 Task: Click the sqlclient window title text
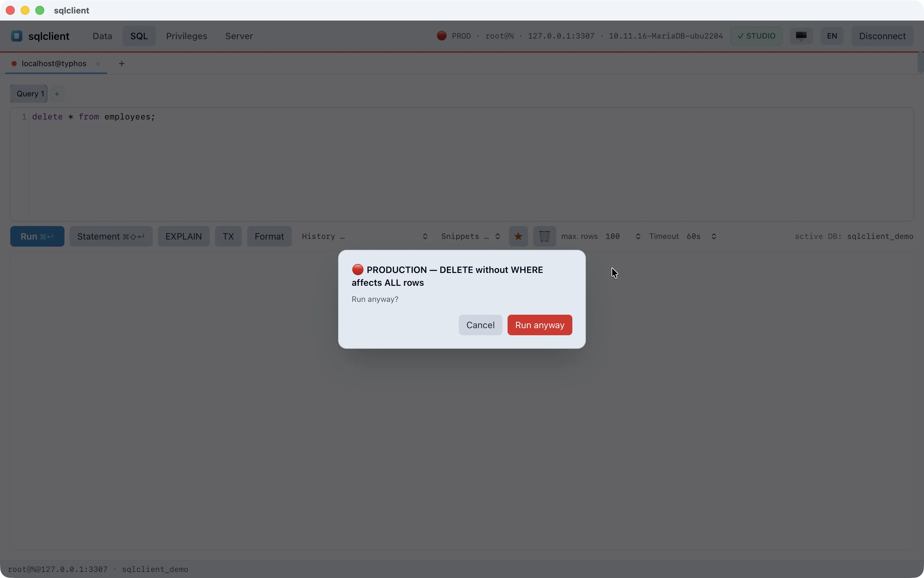pos(72,10)
